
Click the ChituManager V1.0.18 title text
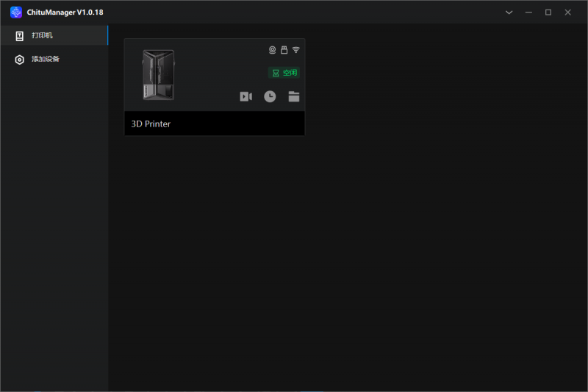65,13
